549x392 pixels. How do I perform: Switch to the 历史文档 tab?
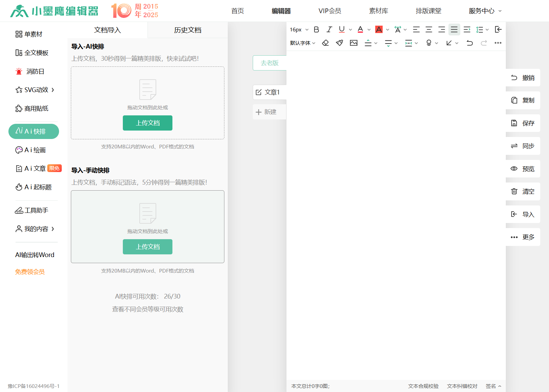(x=188, y=30)
